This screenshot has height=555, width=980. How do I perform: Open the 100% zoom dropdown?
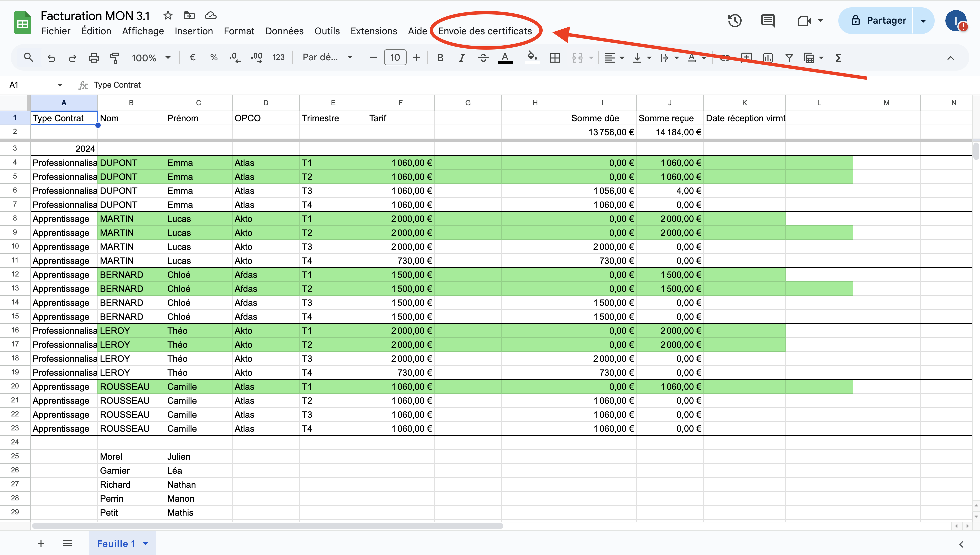point(151,58)
